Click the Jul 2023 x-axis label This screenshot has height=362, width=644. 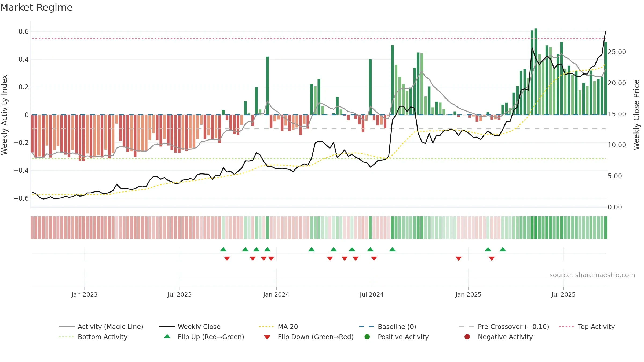pyautogui.click(x=180, y=294)
